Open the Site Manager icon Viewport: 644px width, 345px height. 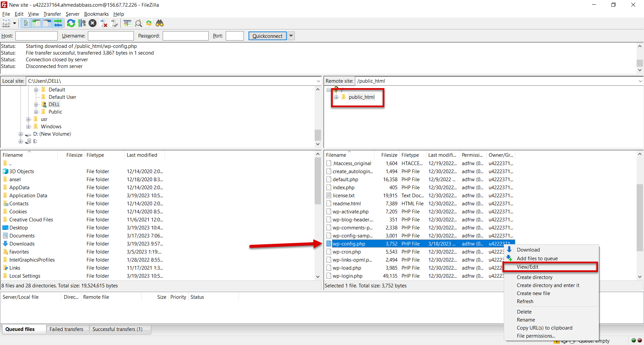click(x=6, y=23)
